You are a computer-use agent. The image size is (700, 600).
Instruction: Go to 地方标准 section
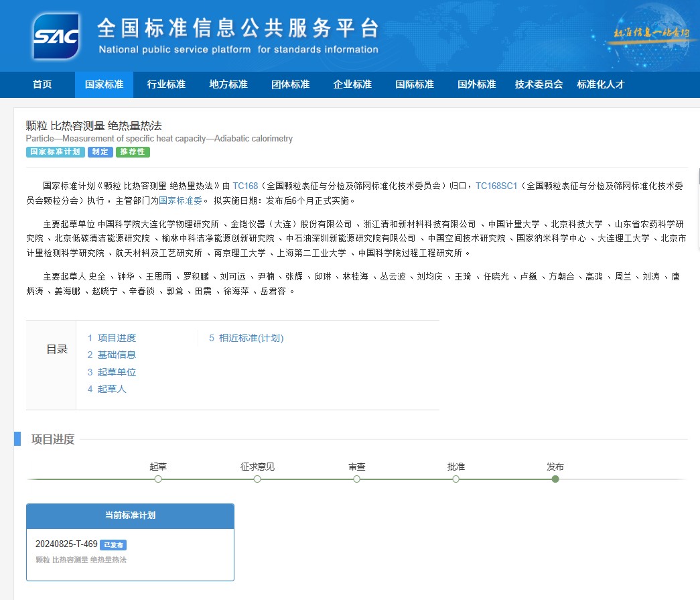pyautogui.click(x=228, y=84)
